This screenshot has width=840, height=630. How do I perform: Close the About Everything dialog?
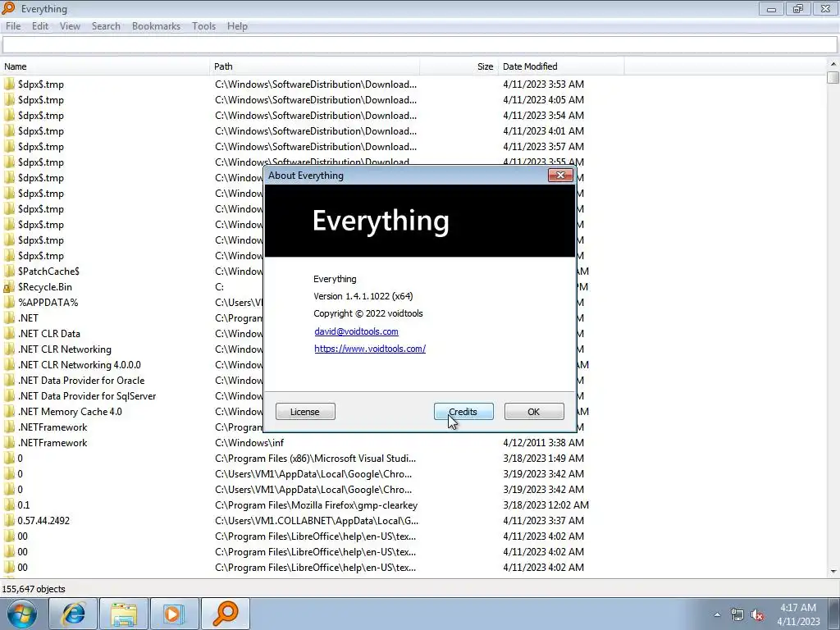pyautogui.click(x=560, y=176)
